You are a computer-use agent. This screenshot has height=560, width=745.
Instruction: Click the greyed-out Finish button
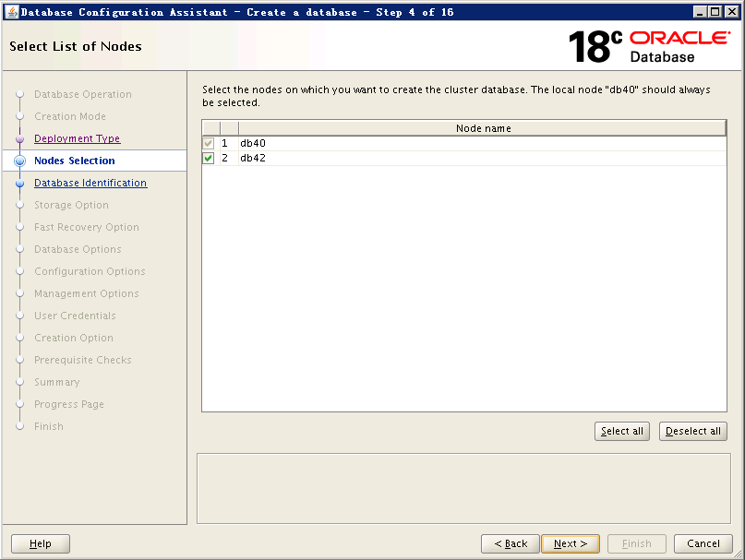click(637, 543)
